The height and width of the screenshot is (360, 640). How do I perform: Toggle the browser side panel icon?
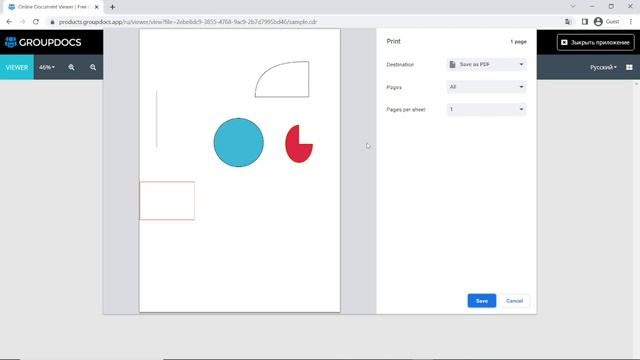pos(584,22)
